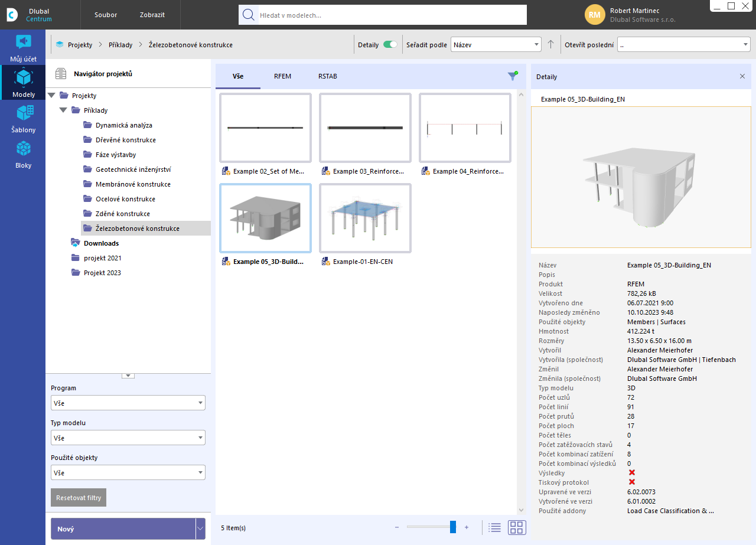Open the Bloky sidebar section
The image size is (756, 545).
[23, 154]
